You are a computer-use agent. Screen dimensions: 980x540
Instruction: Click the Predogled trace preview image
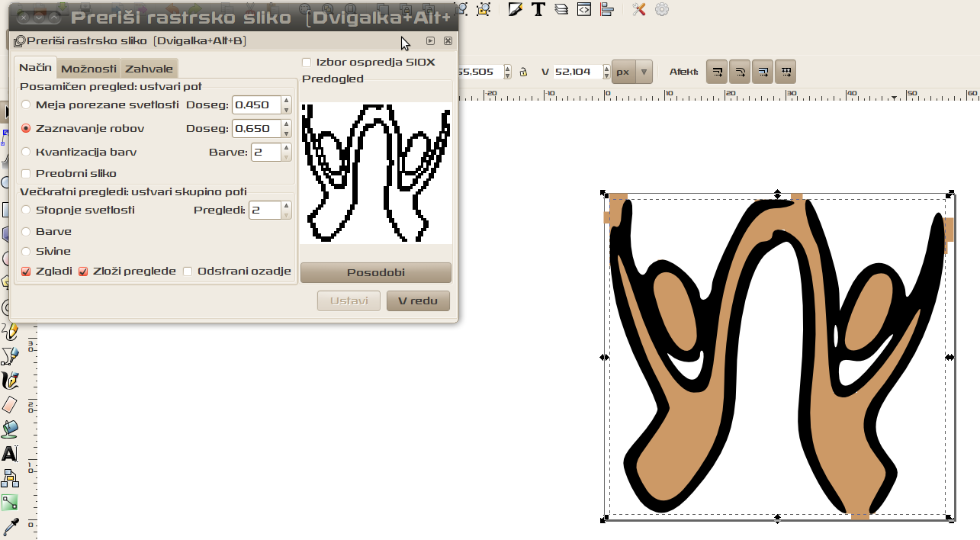(376, 173)
